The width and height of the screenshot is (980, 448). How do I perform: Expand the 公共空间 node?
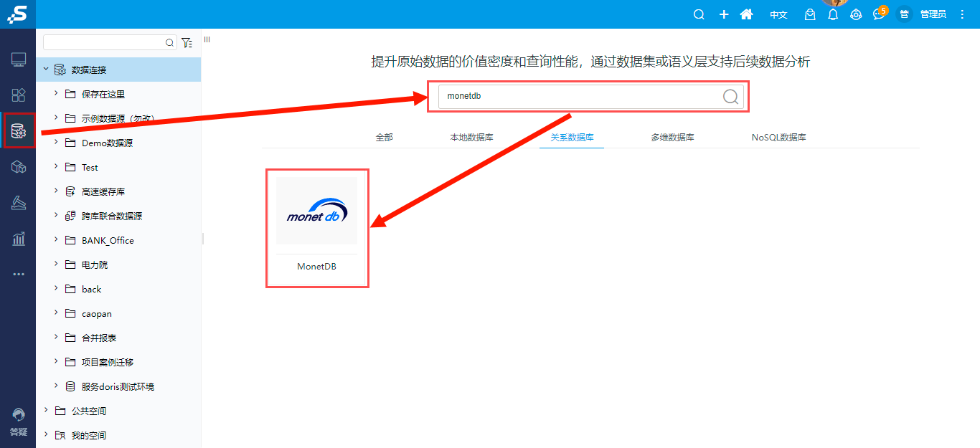[46, 411]
